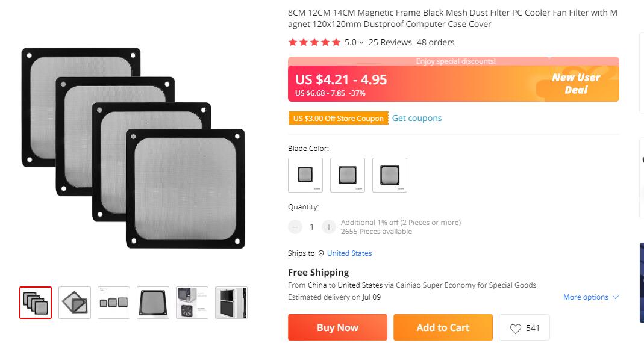
Task: Select the first stacked filters thumbnail
Action: (36, 303)
